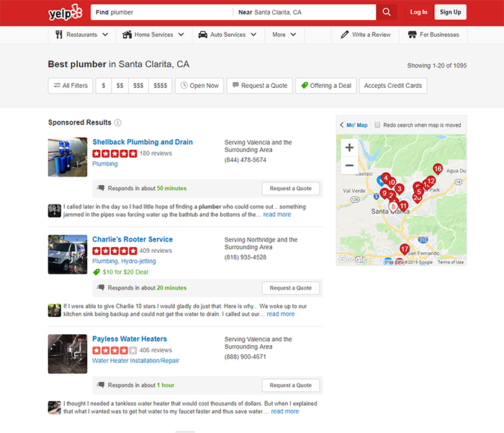The width and height of the screenshot is (504, 433).
Task: Request a Quote from Shellback Plumbing
Action: (291, 189)
